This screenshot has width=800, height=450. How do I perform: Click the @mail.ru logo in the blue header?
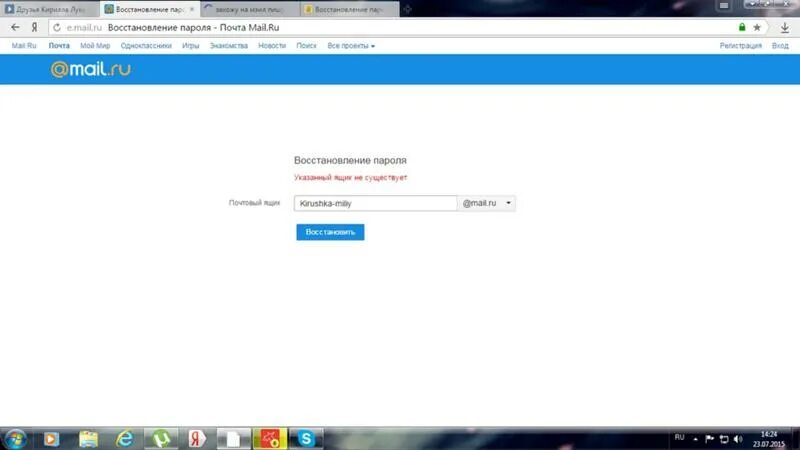(91, 69)
